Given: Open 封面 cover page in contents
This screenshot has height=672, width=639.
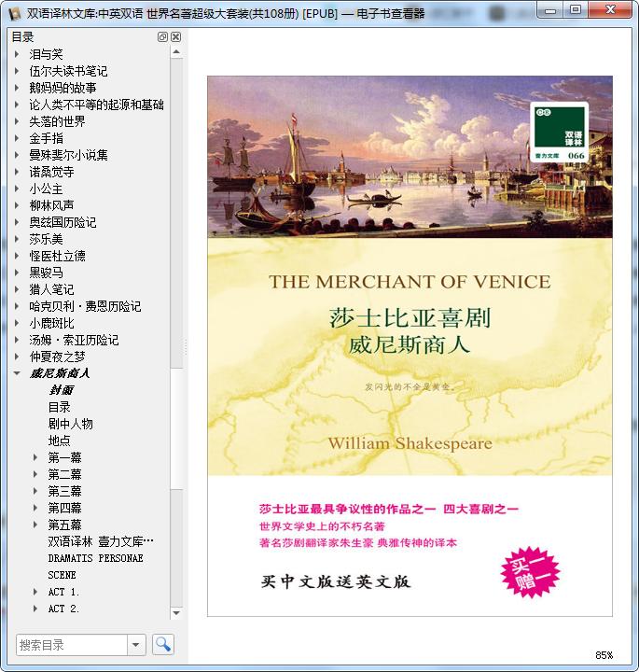Looking at the screenshot, I should (61, 390).
